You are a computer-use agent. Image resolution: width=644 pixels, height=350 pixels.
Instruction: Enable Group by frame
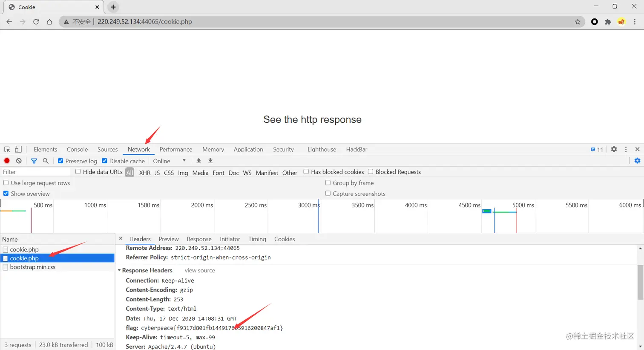point(328,183)
